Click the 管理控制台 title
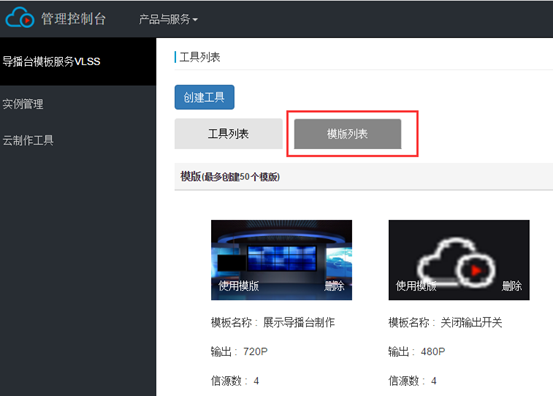 pos(73,19)
